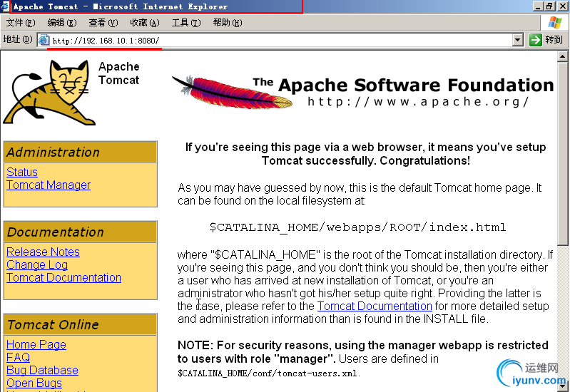Open the Status link
Image resolution: width=570 pixels, height=392 pixels.
coord(22,172)
